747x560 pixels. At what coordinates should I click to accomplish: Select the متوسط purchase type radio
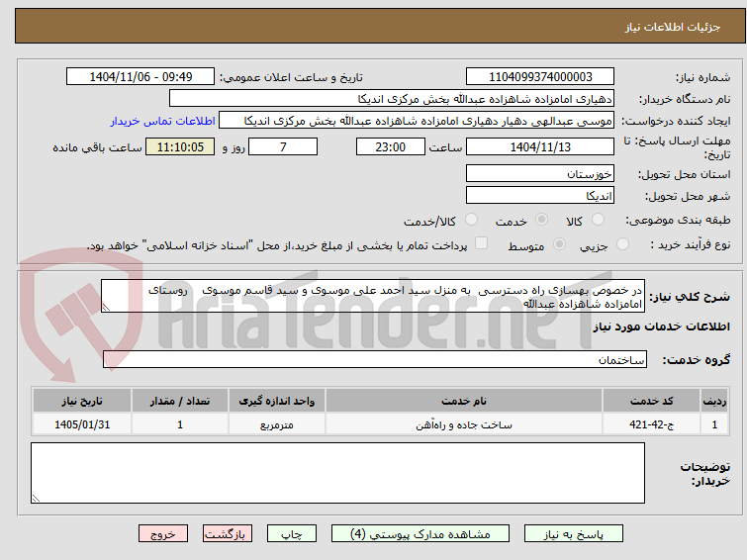pyautogui.click(x=559, y=244)
